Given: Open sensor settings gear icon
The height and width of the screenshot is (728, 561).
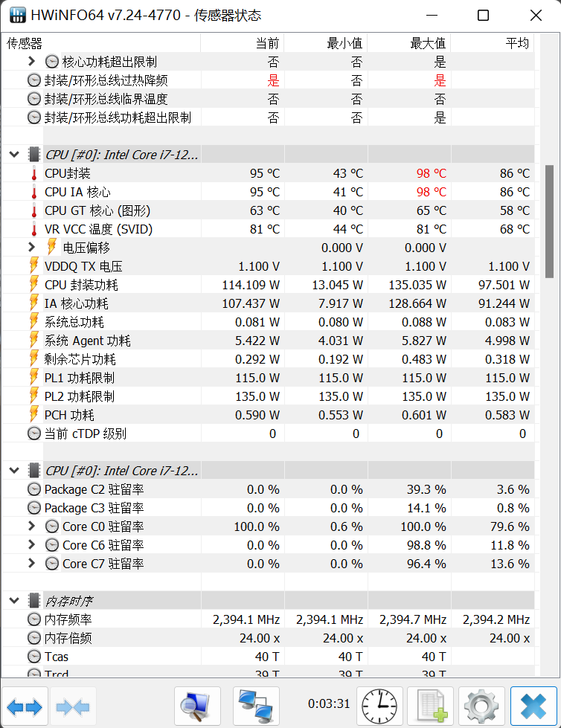Looking at the screenshot, I should (481, 707).
